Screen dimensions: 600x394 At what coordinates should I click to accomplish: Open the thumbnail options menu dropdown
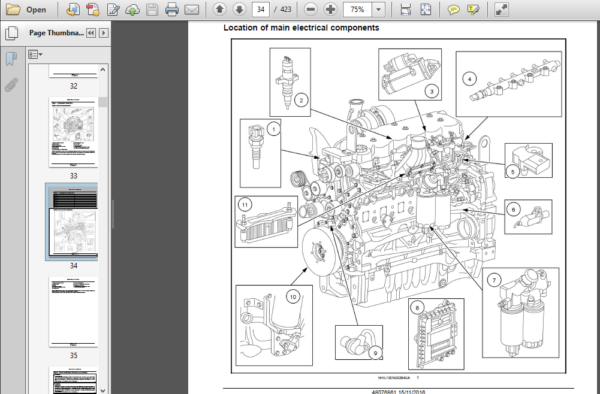click(x=35, y=55)
